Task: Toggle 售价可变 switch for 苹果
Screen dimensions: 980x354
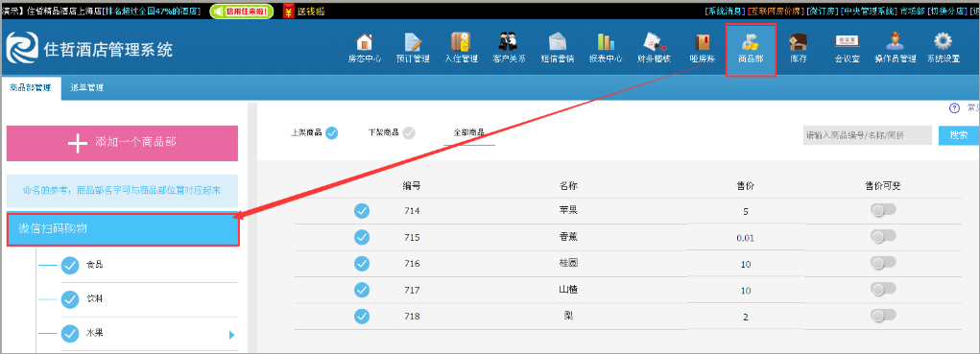Action: (882, 210)
